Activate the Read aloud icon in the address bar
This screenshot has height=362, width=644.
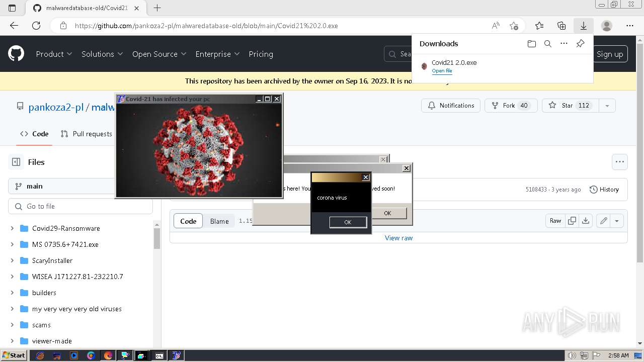tap(496, 26)
